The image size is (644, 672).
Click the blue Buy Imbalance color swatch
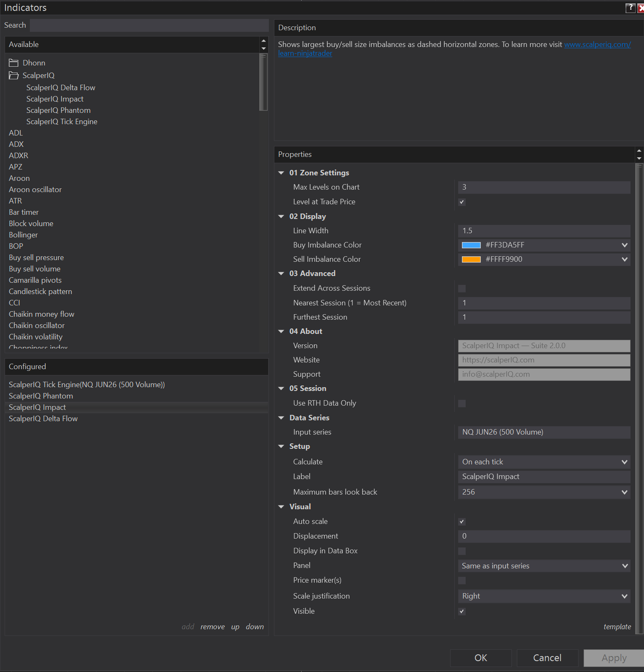coord(471,245)
